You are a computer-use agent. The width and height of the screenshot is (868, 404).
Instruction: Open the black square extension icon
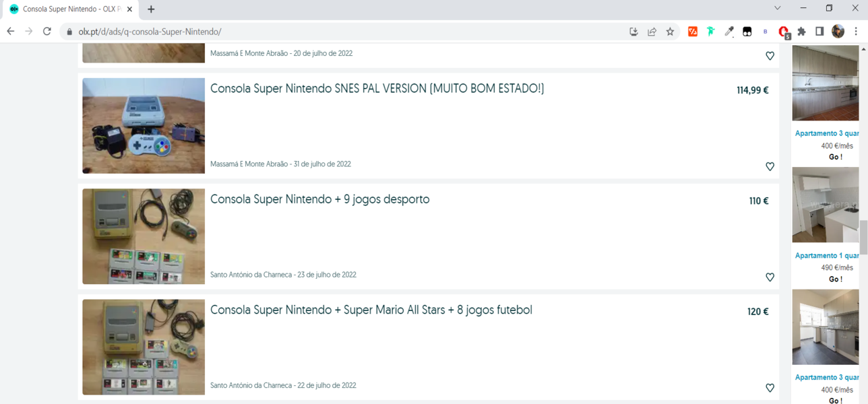(747, 32)
